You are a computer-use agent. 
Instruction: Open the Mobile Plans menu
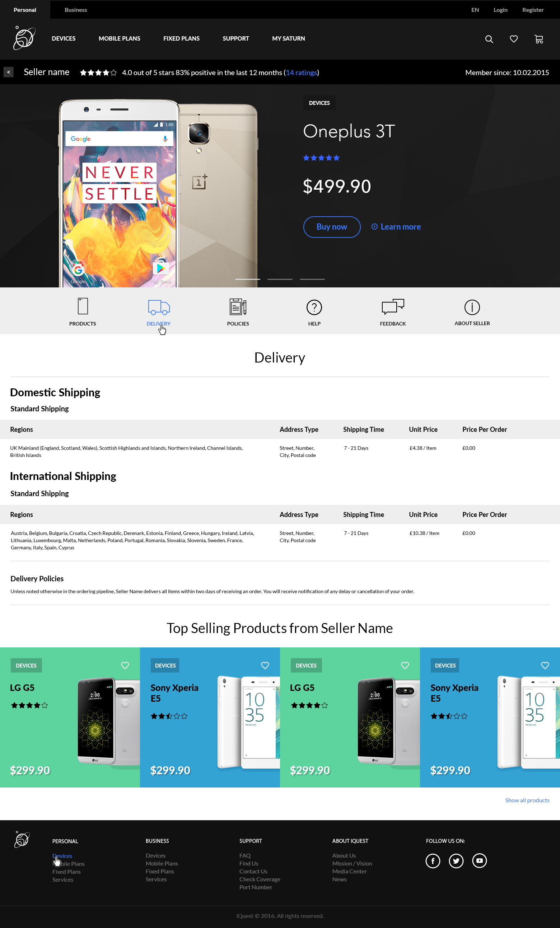point(119,38)
